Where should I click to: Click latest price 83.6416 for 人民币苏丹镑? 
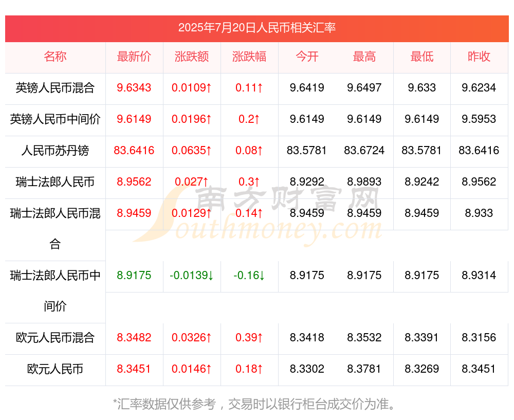click(x=134, y=151)
